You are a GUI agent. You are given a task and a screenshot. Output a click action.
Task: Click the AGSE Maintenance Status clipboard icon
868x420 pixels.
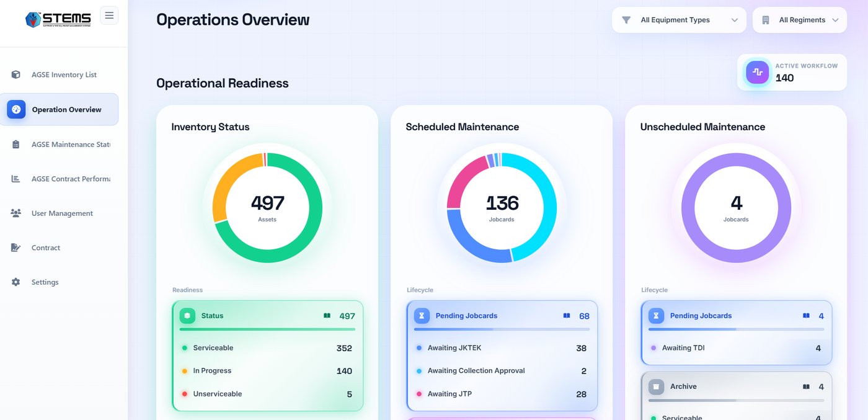[x=16, y=144]
